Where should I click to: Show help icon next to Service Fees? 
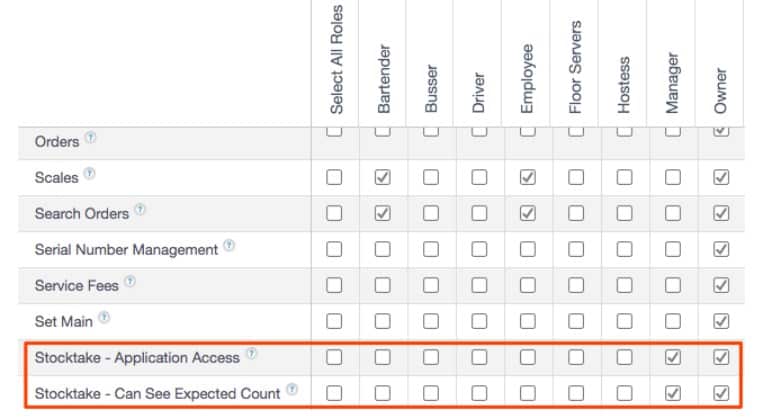click(x=130, y=281)
